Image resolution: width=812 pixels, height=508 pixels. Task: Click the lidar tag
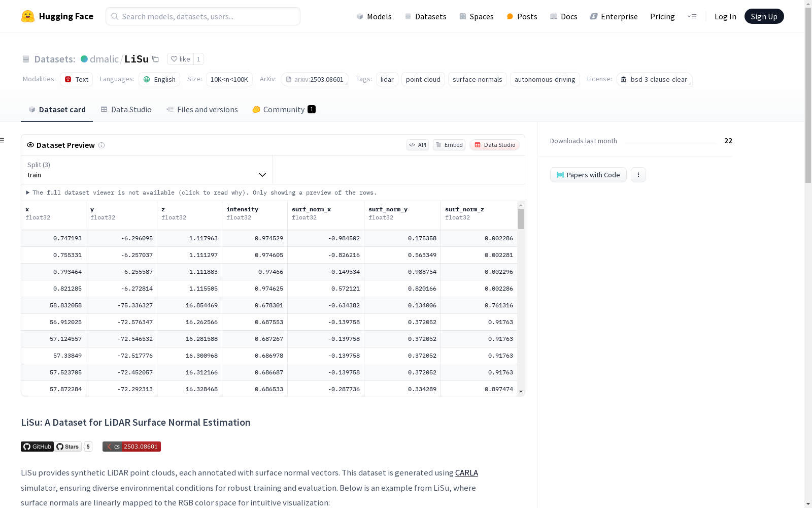click(x=387, y=79)
